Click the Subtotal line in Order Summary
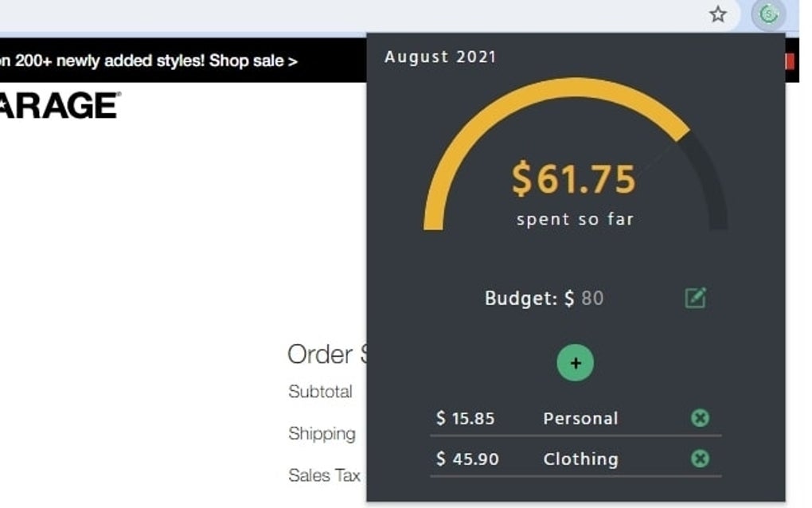 coord(320,391)
